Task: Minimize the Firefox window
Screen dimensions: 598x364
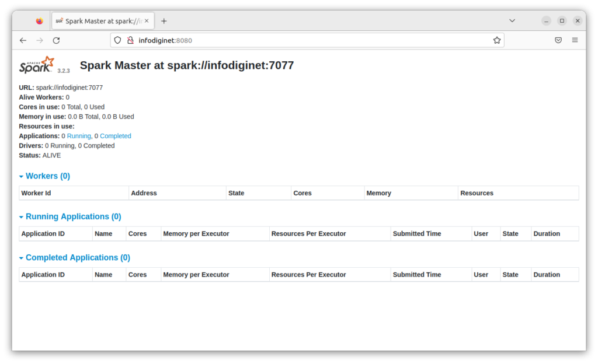Action: pos(546,20)
